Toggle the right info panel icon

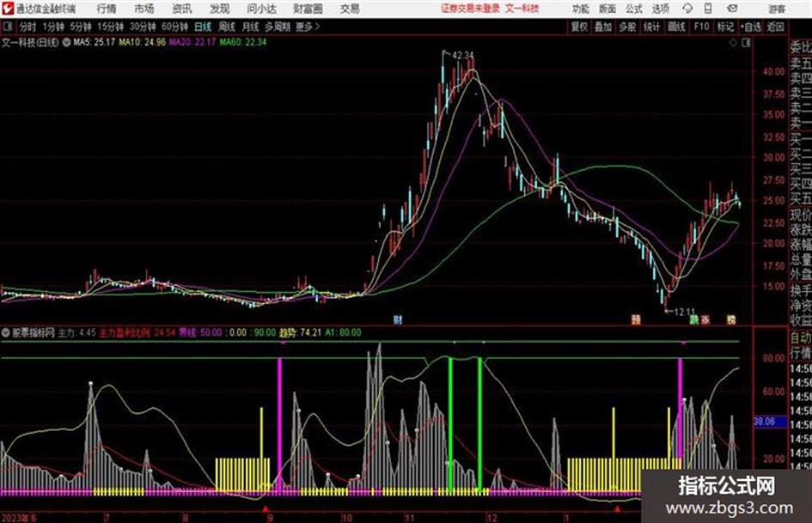point(746,43)
